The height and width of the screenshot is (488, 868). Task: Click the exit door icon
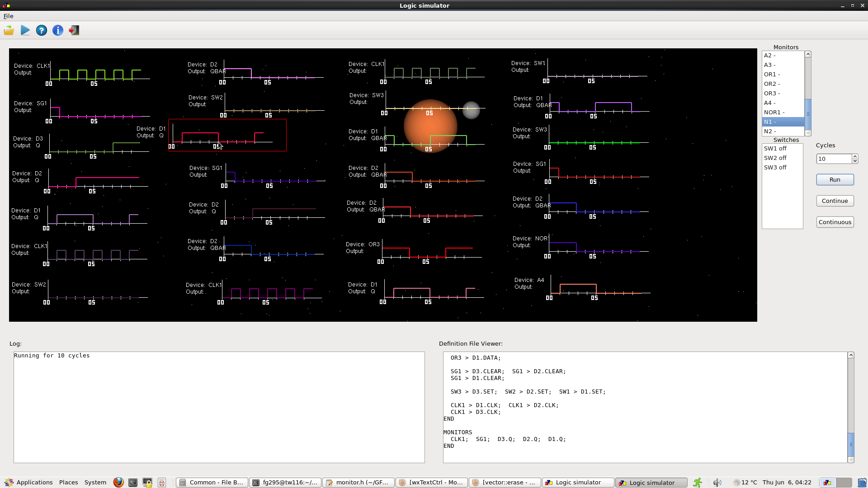pyautogui.click(x=74, y=30)
